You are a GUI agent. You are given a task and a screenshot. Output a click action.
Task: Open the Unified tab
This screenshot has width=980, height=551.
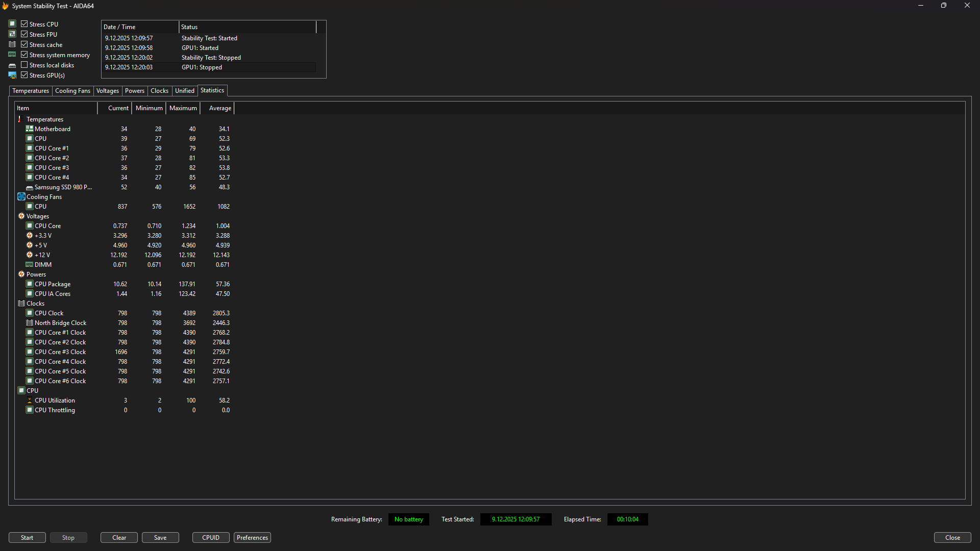point(184,91)
